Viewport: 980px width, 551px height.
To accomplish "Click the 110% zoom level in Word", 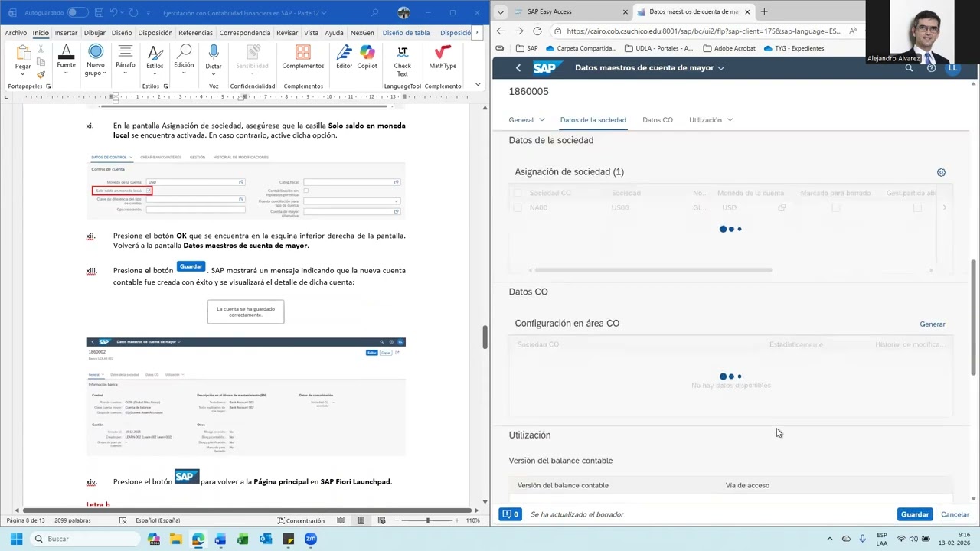I will tap(473, 520).
